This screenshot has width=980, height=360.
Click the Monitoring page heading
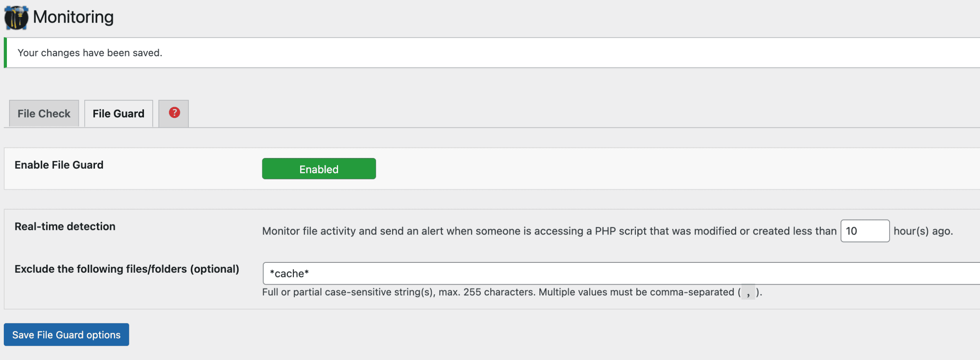73,17
